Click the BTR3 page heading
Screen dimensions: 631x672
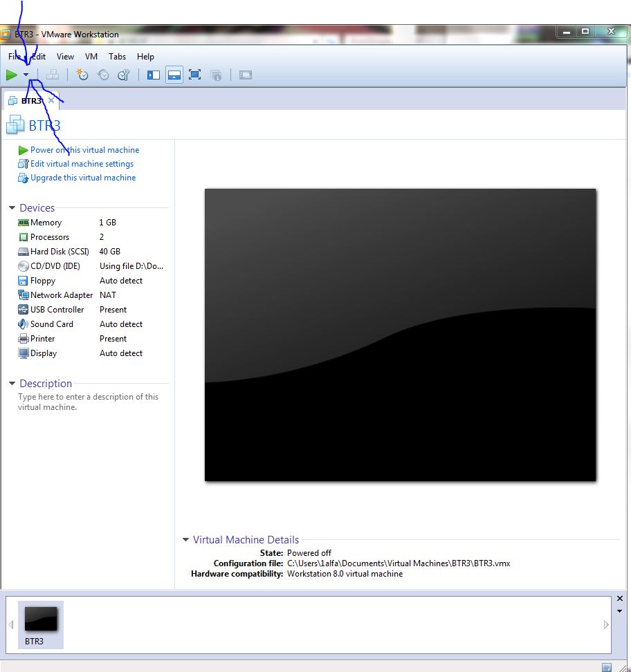tap(44, 126)
